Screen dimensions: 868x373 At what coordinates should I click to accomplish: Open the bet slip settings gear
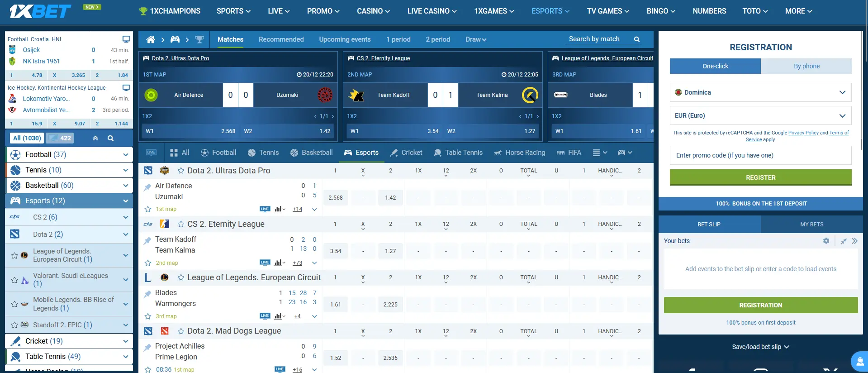click(826, 241)
